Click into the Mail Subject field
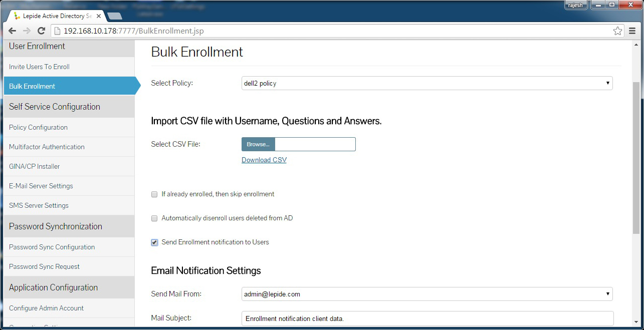644x330 pixels. [427, 318]
